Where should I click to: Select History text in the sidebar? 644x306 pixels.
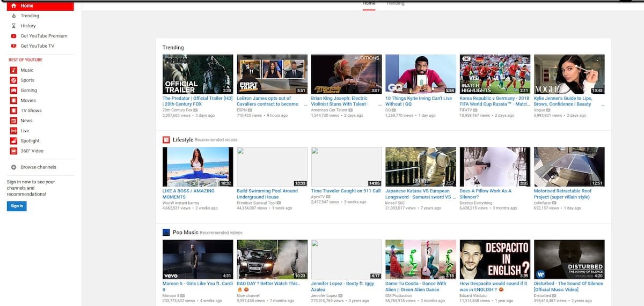[28, 26]
